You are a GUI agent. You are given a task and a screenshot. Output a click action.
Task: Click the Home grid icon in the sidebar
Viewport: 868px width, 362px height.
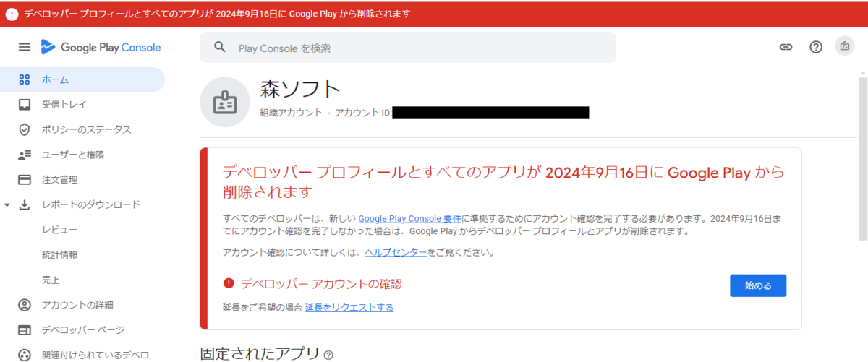pyautogui.click(x=24, y=79)
